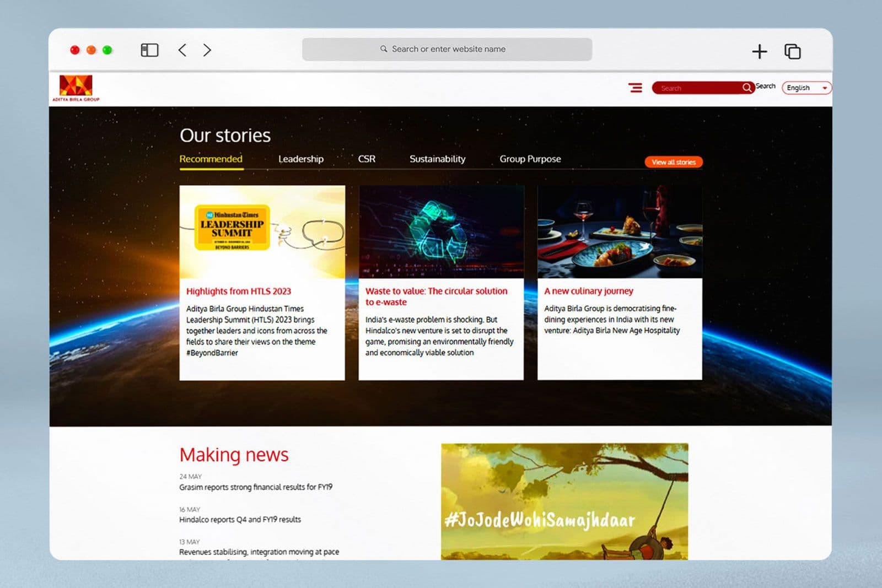Click the 13 MAY date label
The width and height of the screenshot is (882, 588).
point(190,542)
